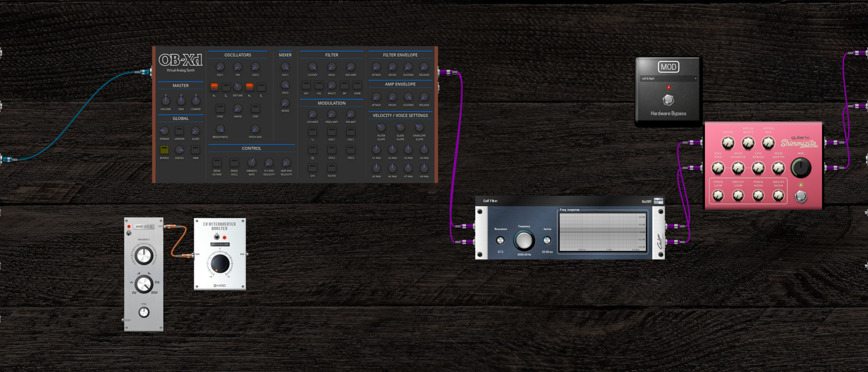The width and height of the screenshot is (868, 372).
Task: Click the XMOD knob in Oscillators
Action: pyautogui.click(x=238, y=108)
